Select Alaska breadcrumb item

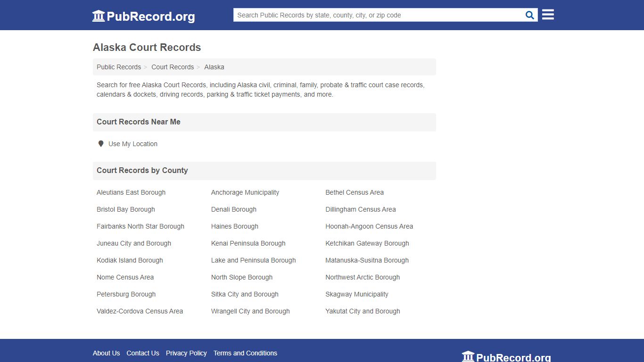[x=214, y=67]
